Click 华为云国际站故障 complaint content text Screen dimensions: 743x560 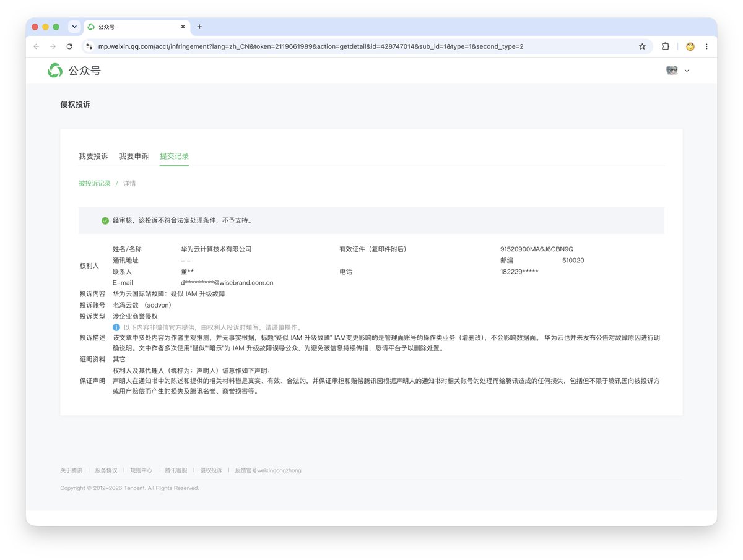pos(168,294)
